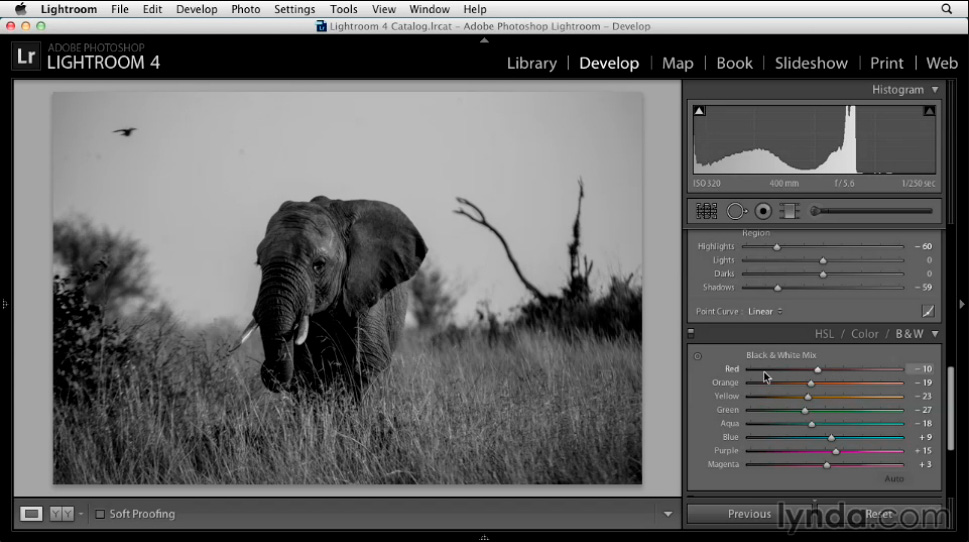Click the point curve edit icon

[928, 311]
